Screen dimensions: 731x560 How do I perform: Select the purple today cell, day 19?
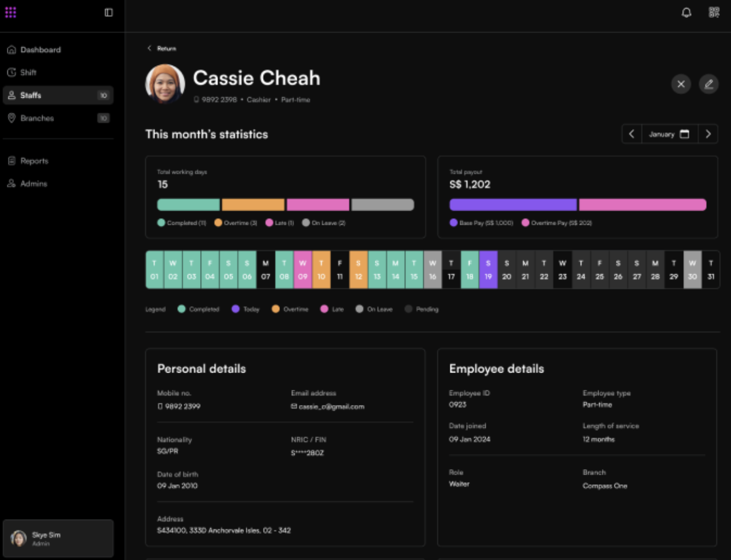pos(488,269)
